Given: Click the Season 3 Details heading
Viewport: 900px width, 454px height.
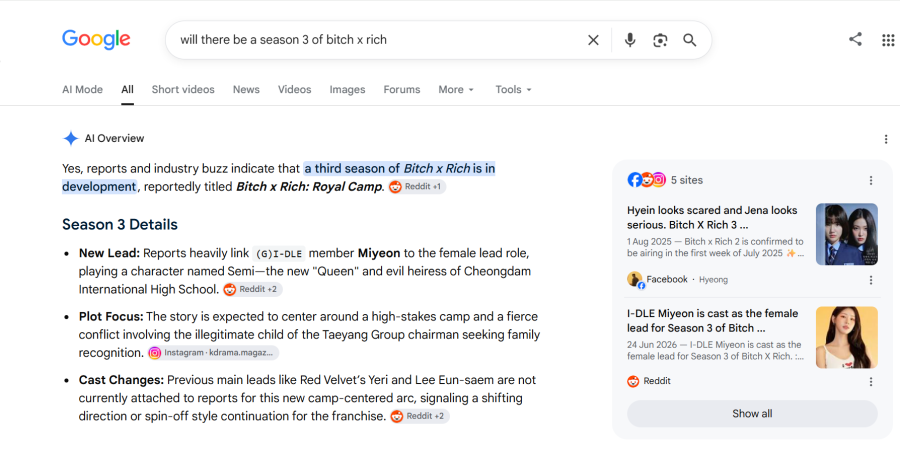Looking at the screenshot, I should [x=120, y=224].
